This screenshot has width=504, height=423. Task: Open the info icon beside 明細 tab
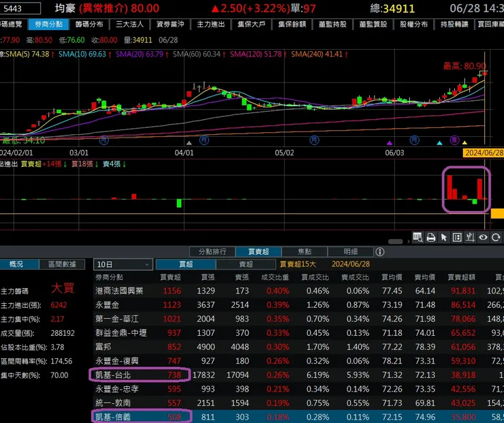coord(379,251)
